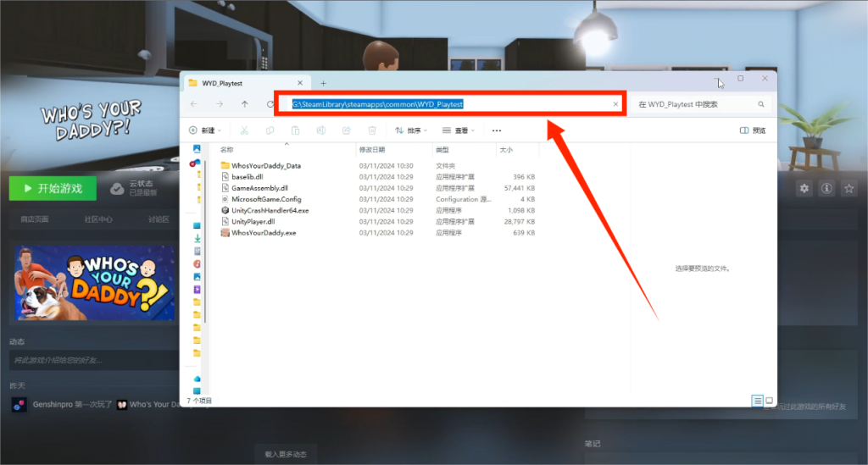868x465 pixels.
Task: Open the 新建 (New) dropdown
Action: (205, 130)
